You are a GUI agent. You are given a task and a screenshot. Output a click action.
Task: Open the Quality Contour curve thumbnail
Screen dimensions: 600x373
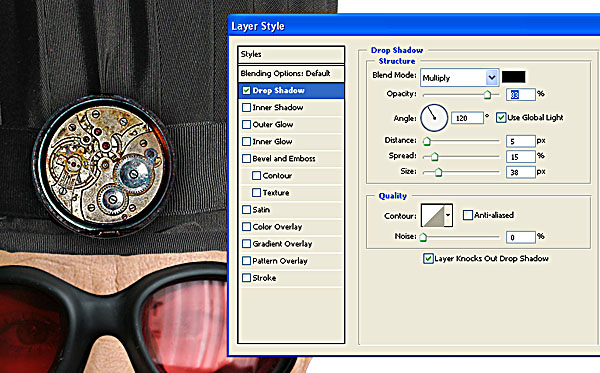432,215
